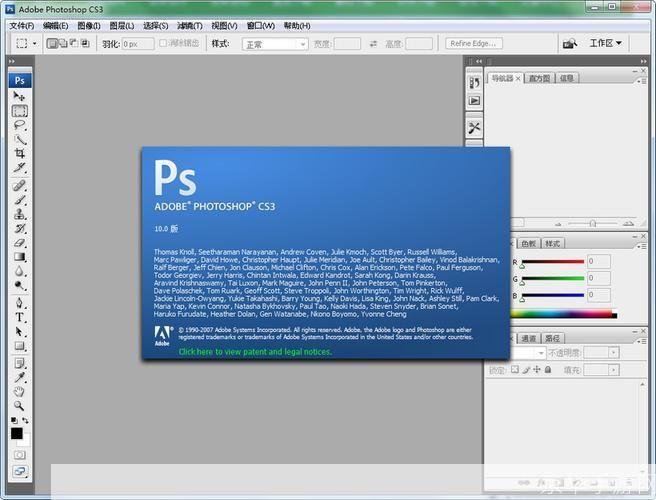Enable New Selection mode in options bar

(x=52, y=43)
